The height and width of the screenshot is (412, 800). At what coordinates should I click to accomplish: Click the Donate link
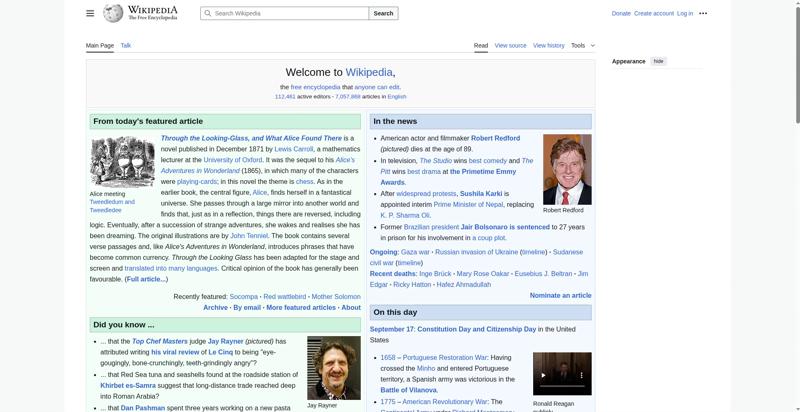(x=621, y=13)
